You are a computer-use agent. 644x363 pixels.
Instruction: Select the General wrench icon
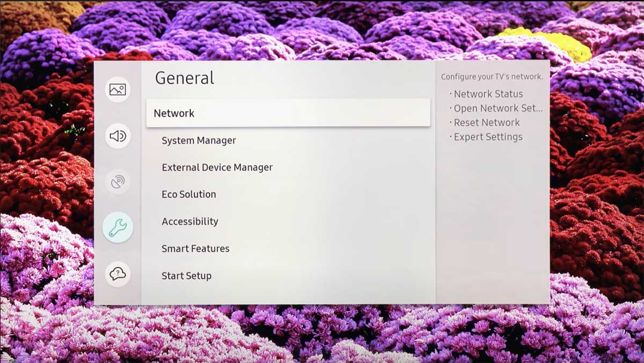118,228
